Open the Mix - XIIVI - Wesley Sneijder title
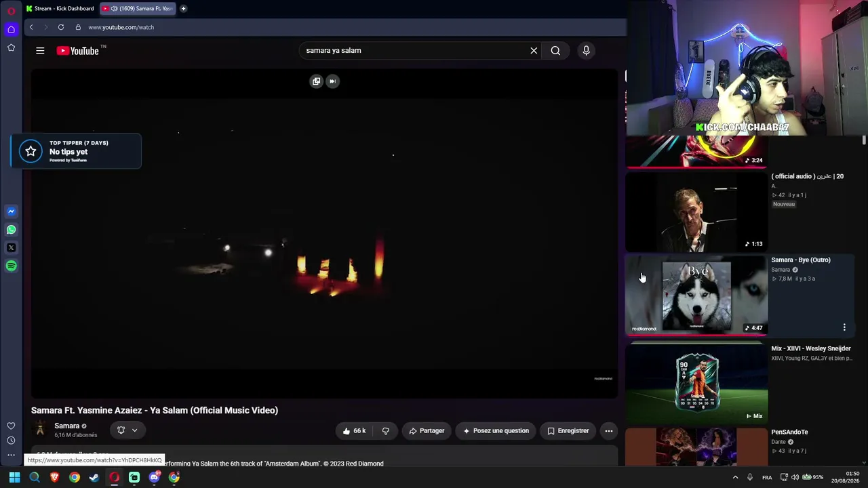The width and height of the screenshot is (868, 488). (x=811, y=349)
